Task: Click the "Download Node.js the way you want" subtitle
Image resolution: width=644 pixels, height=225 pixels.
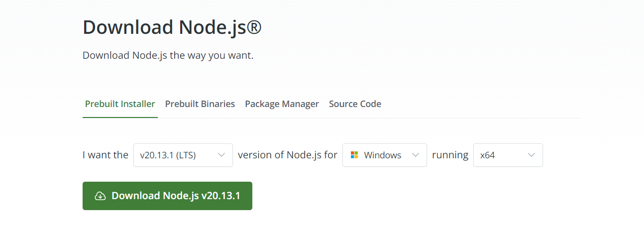Action: point(168,55)
